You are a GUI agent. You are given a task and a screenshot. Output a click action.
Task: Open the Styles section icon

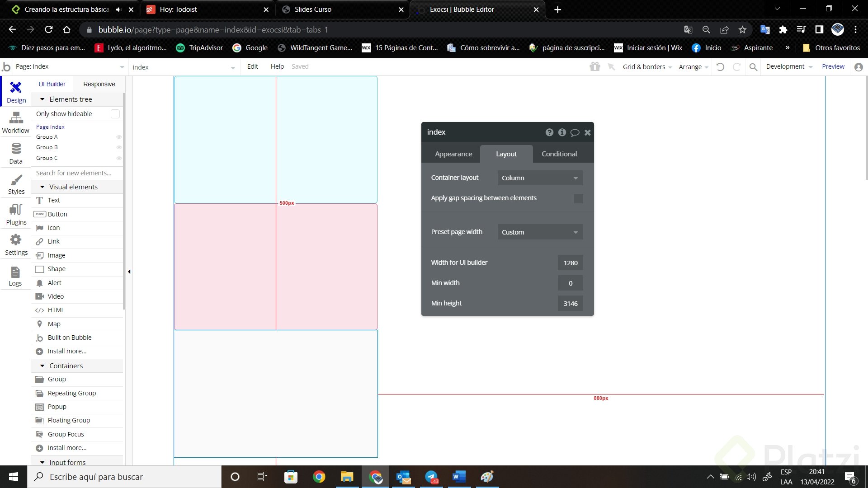pos(16,184)
